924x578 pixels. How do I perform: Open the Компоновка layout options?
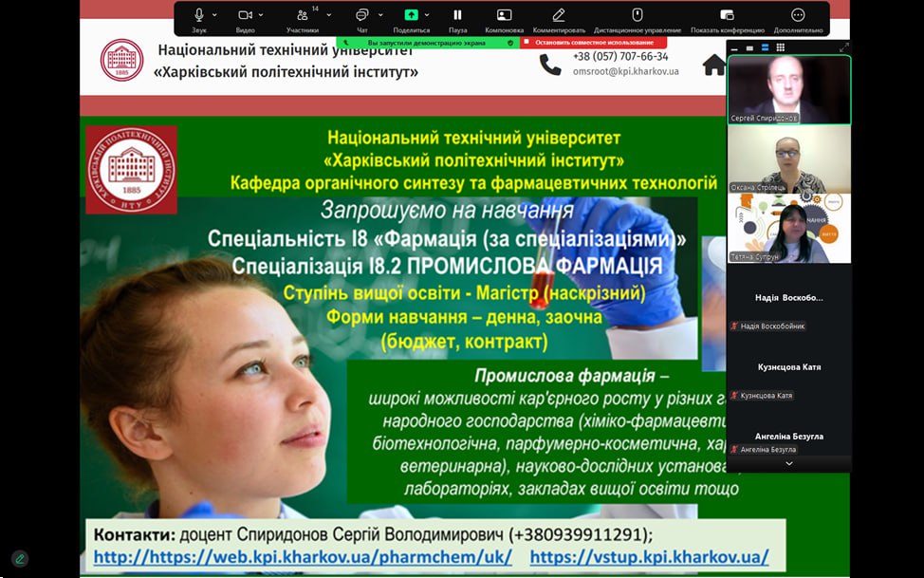(x=505, y=20)
